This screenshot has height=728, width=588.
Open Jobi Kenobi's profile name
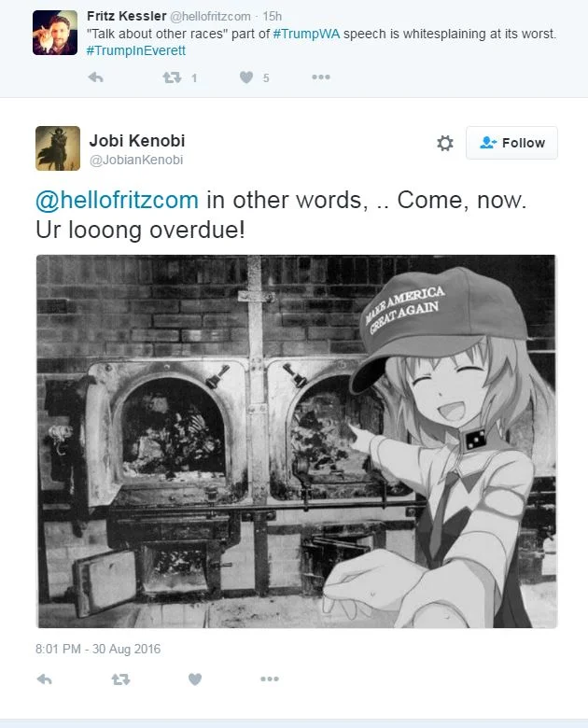pyautogui.click(x=137, y=140)
